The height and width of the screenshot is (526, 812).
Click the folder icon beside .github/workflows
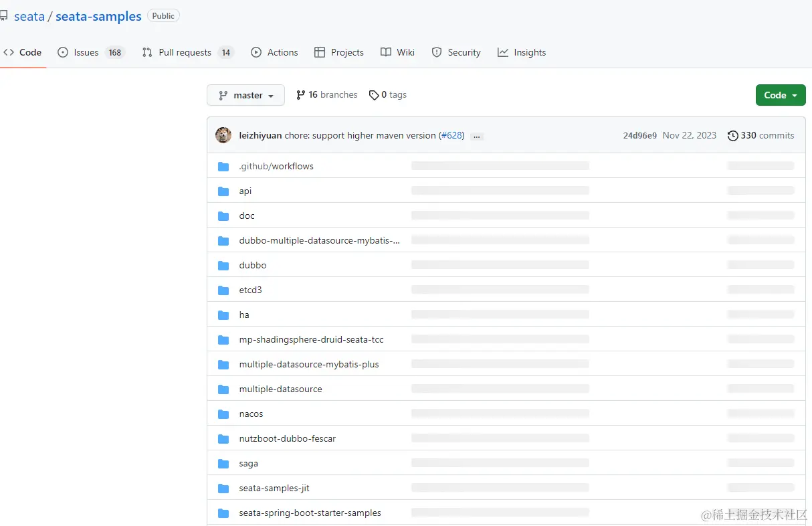coord(223,167)
